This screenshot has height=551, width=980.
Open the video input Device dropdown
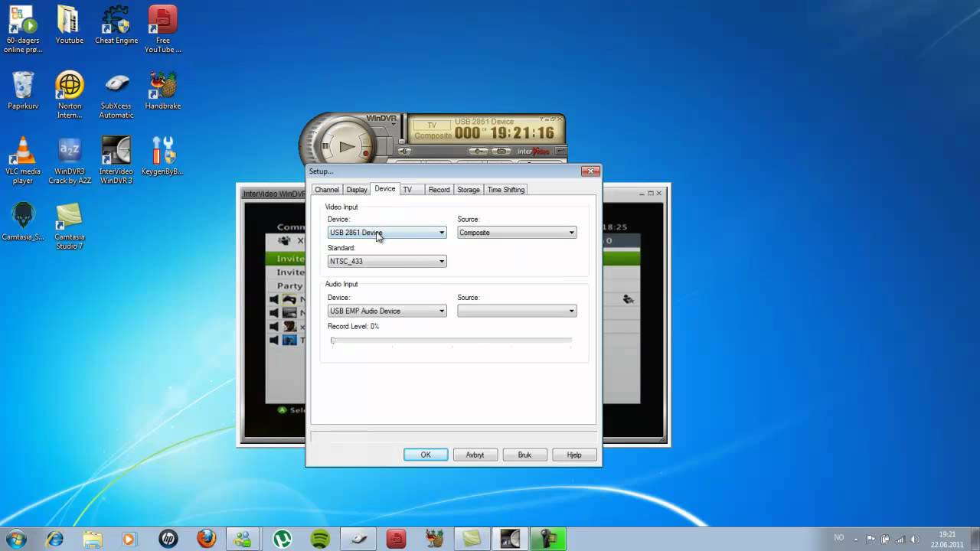pos(387,233)
